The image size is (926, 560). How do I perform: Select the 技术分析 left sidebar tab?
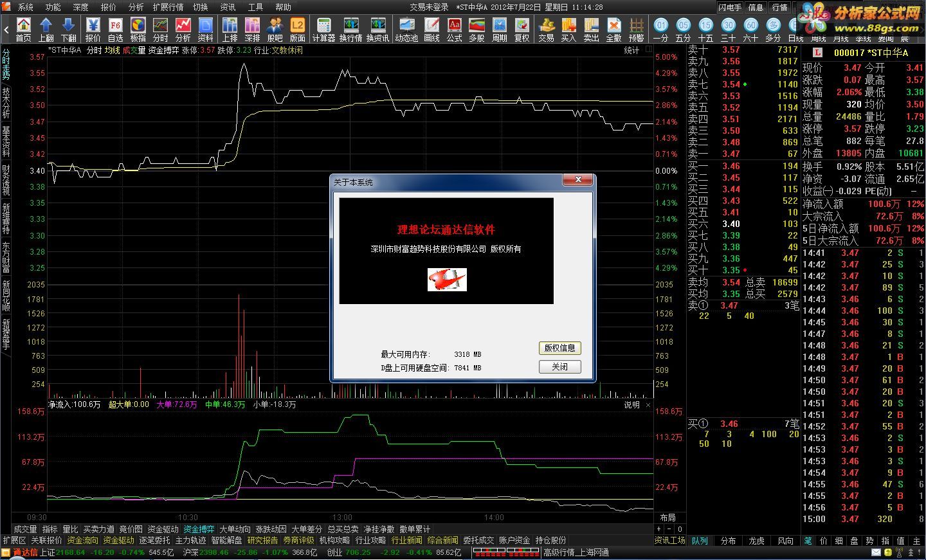pyautogui.click(x=6, y=102)
